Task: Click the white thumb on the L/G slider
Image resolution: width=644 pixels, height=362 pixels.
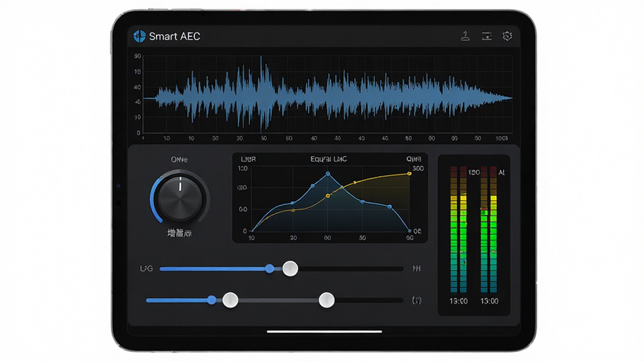Action: [x=291, y=268]
